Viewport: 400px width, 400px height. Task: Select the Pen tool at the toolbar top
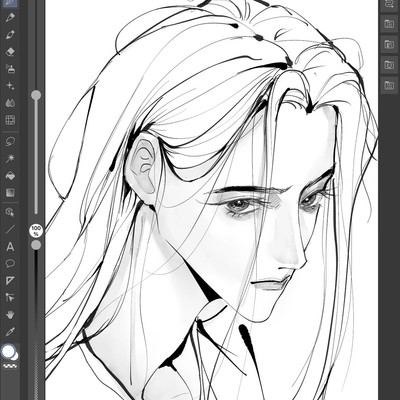click(10, 3)
